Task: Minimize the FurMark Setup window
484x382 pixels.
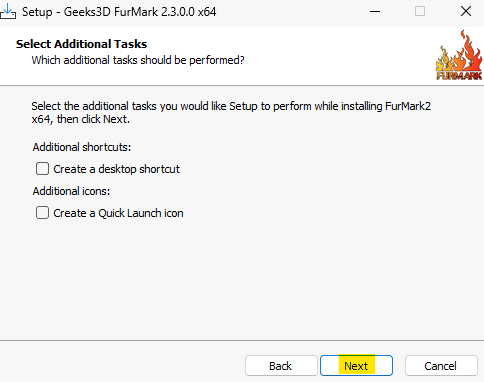Action: [375, 12]
